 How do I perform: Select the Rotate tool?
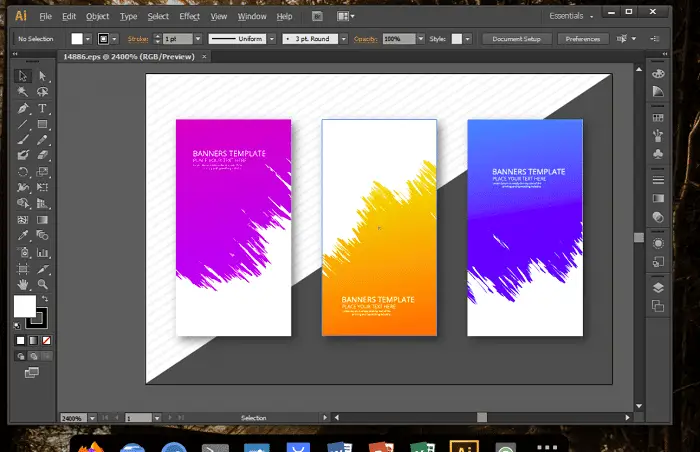tap(22, 172)
